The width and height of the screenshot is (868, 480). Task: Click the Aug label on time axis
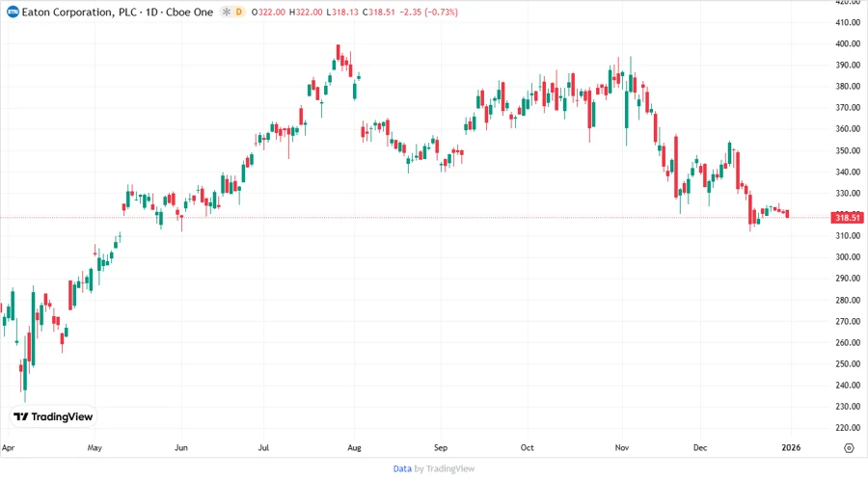pyautogui.click(x=354, y=448)
